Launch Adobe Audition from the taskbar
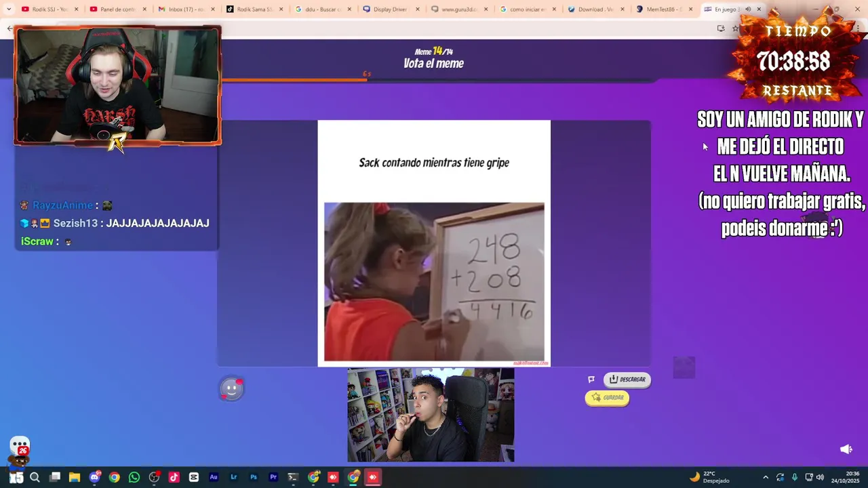868x488 pixels. click(214, 477)
